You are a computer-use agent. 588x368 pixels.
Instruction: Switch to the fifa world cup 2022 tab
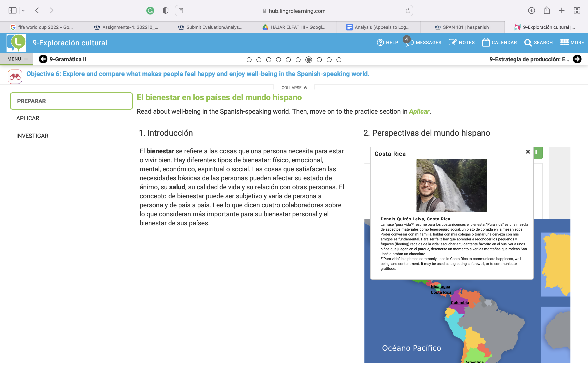(42, 27)
